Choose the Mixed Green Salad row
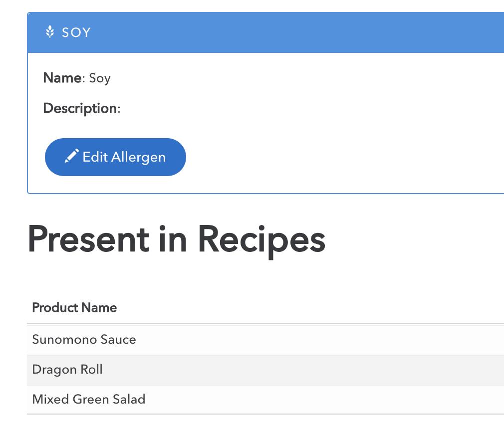The height and width of the screenshot is (436, 504). (89, 399)
